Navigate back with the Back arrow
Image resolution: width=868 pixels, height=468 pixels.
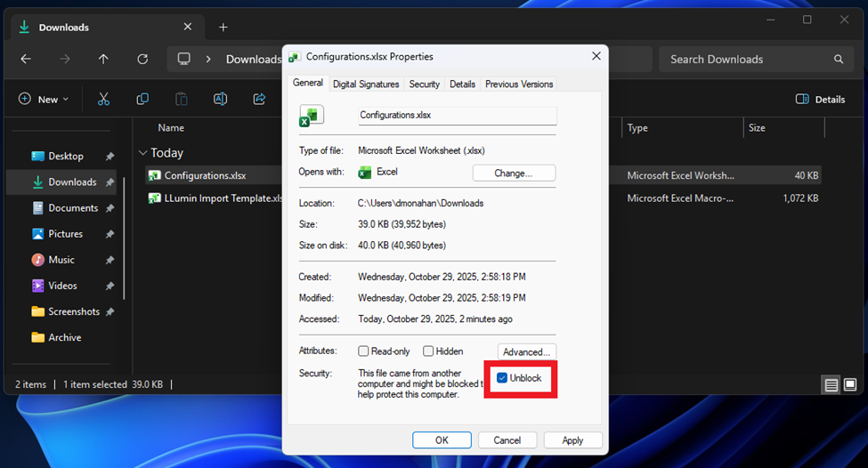(26, 60)
